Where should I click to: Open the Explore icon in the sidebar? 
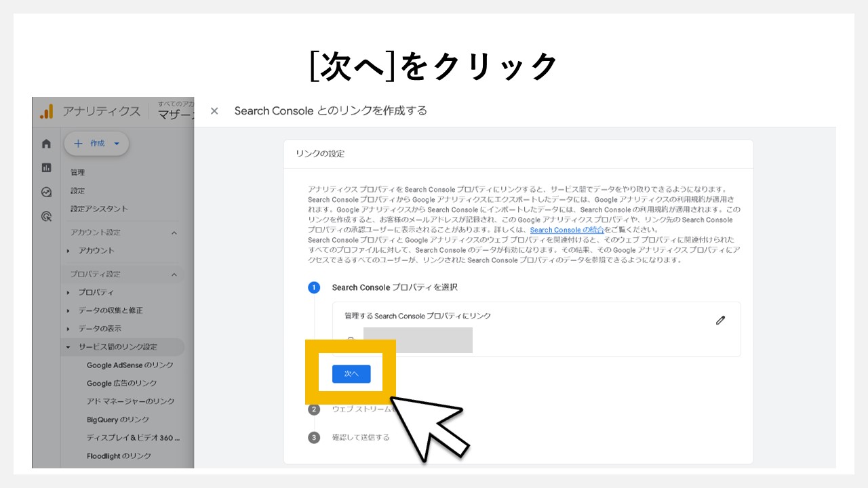pos(47,191)
